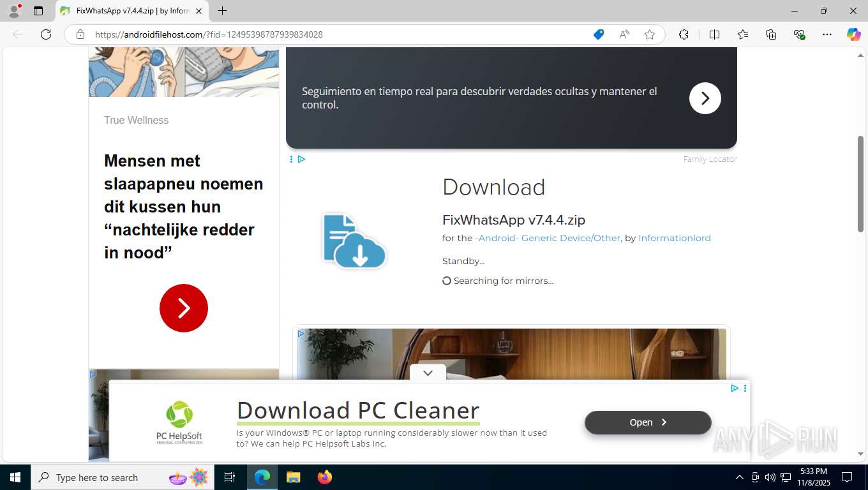Viewport: 868px width, 490px height.
Task: Click the white arrow on Family Locator ad
Action: point(705,98)
